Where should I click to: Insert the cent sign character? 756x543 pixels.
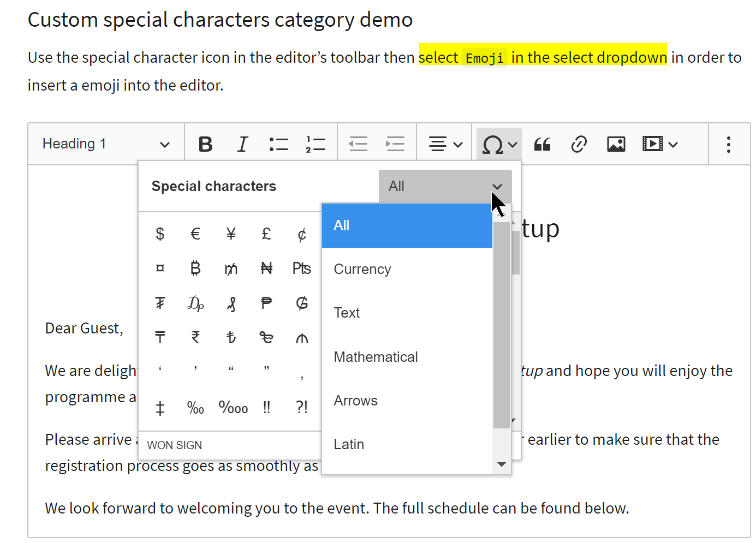(x=302, y=234)
